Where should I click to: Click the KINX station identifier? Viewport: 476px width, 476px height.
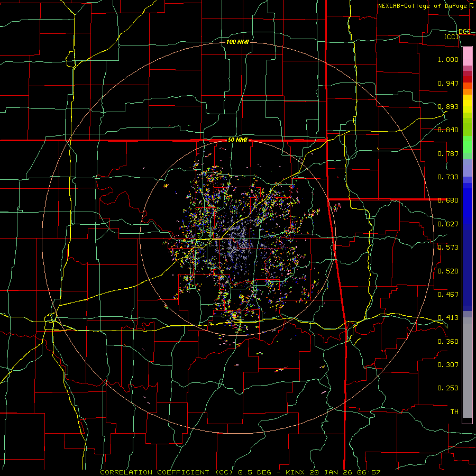(x=296, y=472)
